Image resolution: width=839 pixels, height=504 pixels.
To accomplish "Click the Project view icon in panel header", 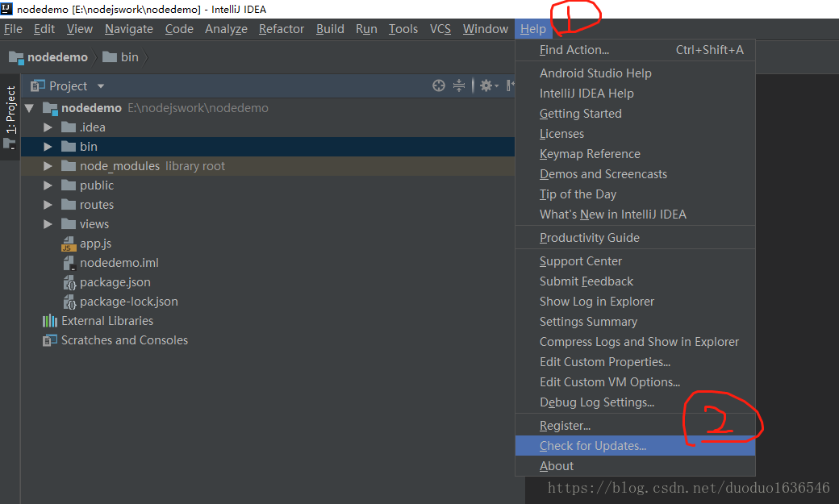I will point(37,85).
